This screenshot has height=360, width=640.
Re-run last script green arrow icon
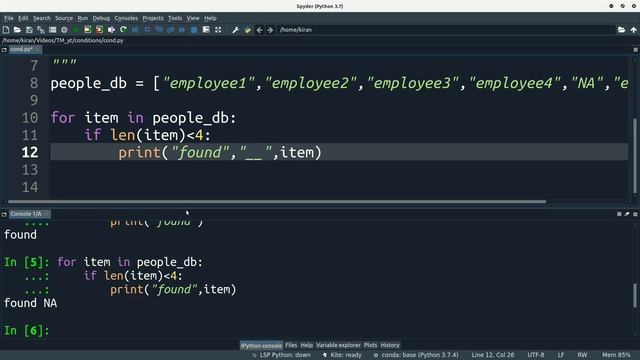[x=123, y=30]
